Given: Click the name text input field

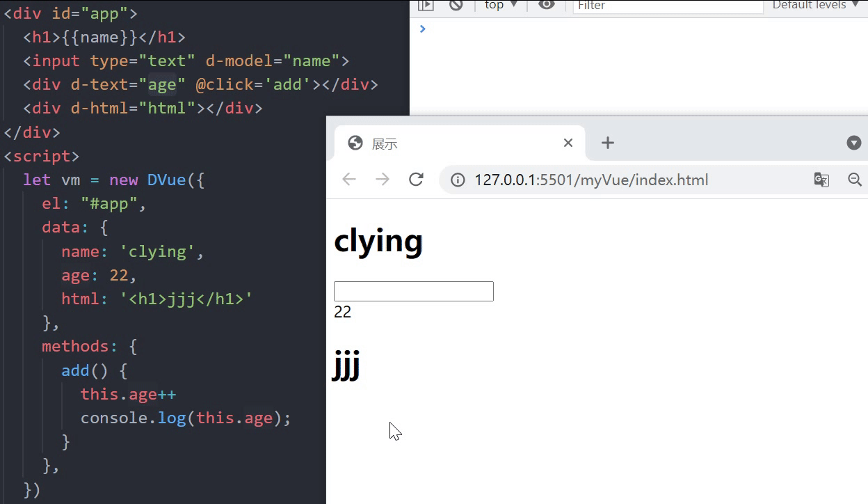Looking at the screenshot, I should 413,290.
